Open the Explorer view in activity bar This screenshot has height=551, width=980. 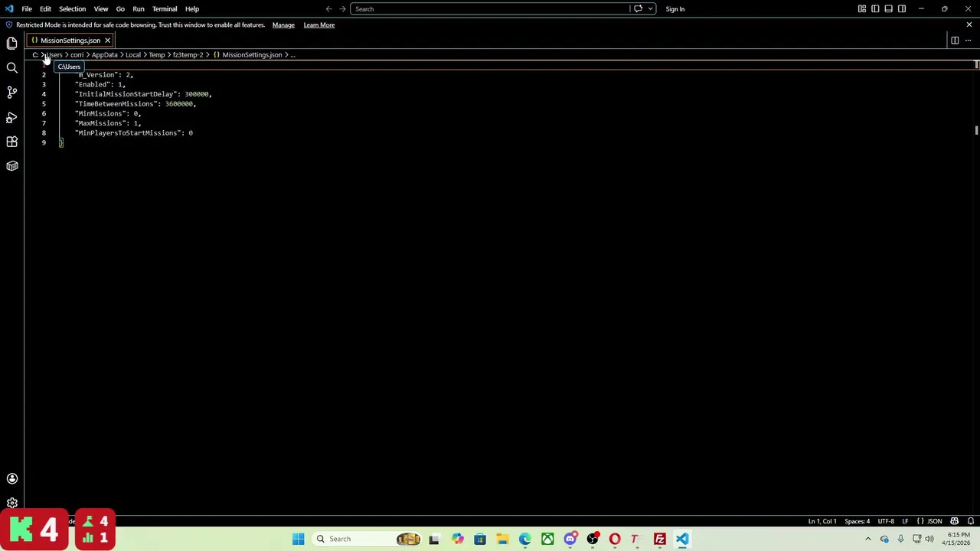(x=11, y=44)
